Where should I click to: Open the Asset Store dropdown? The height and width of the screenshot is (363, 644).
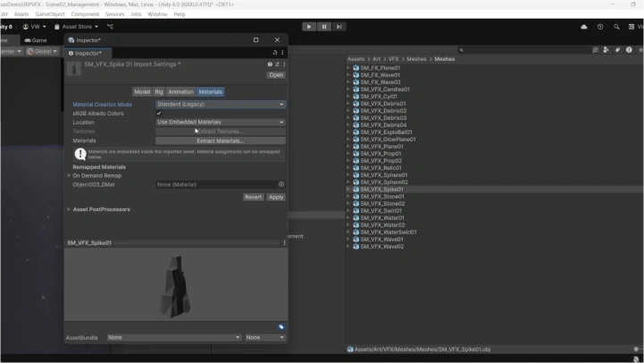(x=76, y=27)
